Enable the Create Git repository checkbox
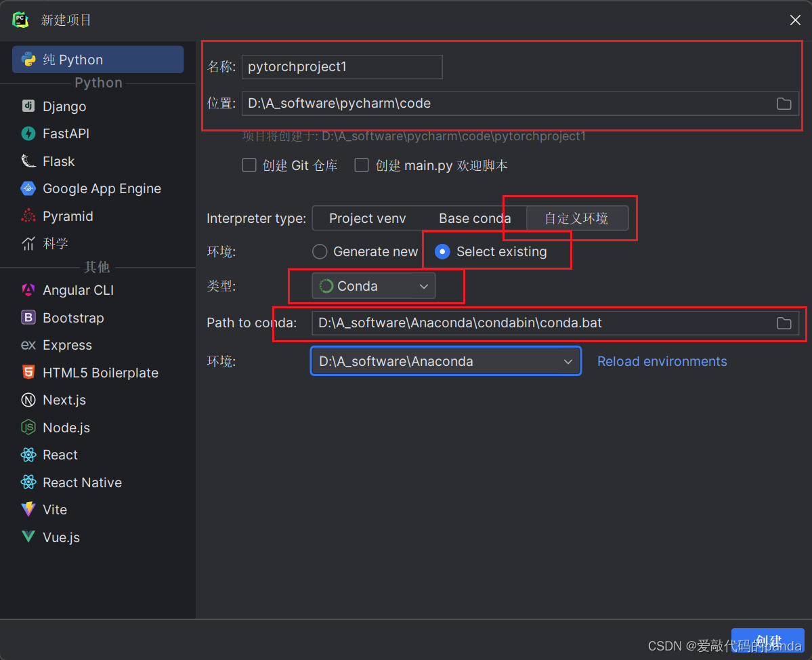This screenshot has width=812, height=660. pyautogui.click(x=249, y=165)
